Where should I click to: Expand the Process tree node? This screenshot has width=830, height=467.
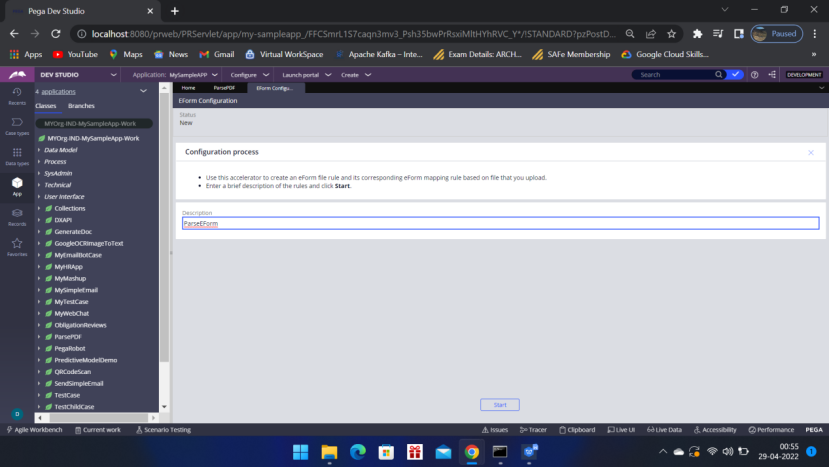(x=39, y=161)
